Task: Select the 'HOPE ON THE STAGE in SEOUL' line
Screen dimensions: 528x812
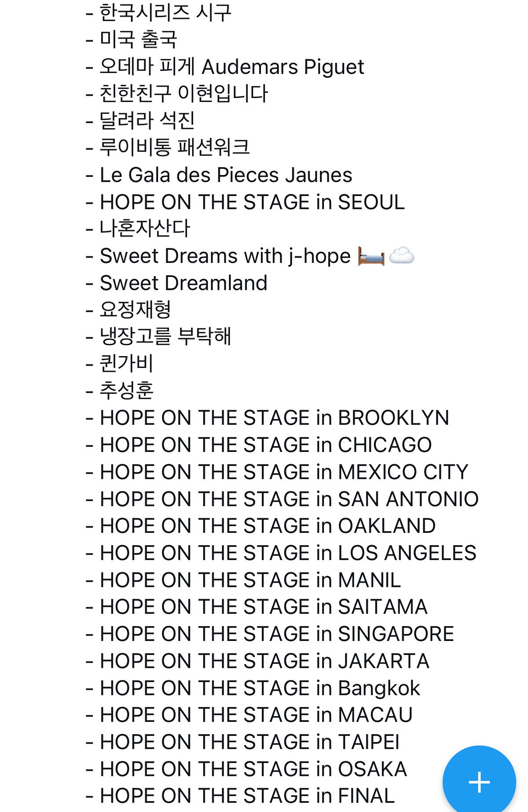Action: click(x=252, y=202)
